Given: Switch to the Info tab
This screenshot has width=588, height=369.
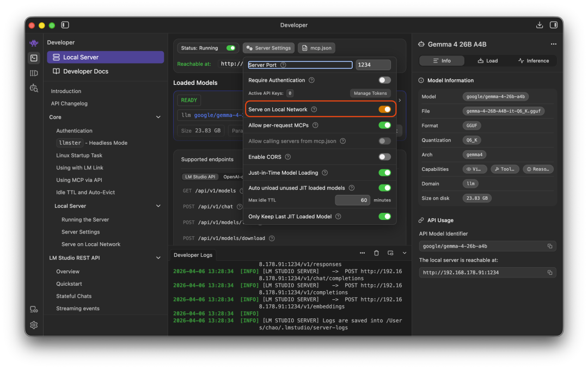Looking at the screenshot, I should 442,61.
